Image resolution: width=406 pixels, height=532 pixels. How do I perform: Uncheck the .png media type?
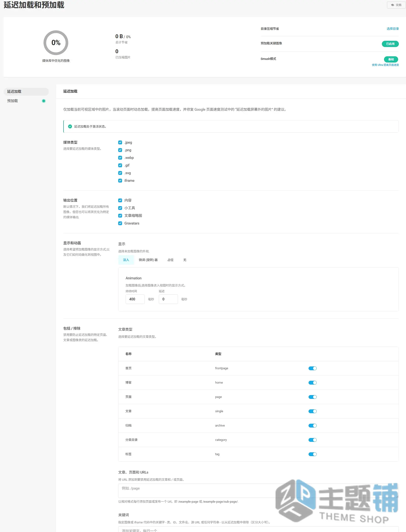(120, 150)
